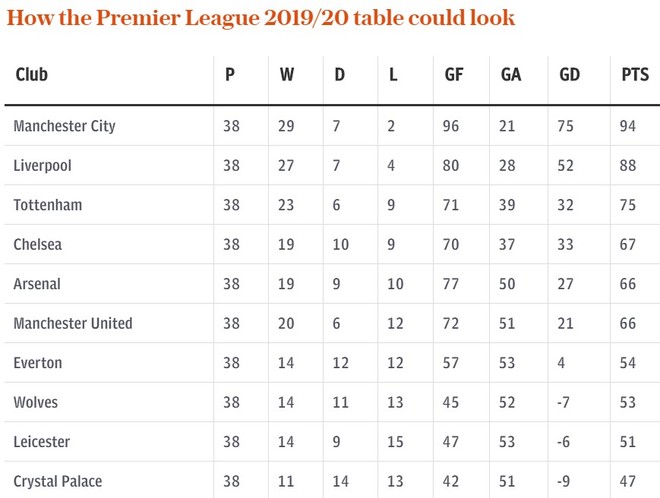The height and width of the screenshot is (498, 660).
Task: Click the GA column header
Action: tap(511, 75)
